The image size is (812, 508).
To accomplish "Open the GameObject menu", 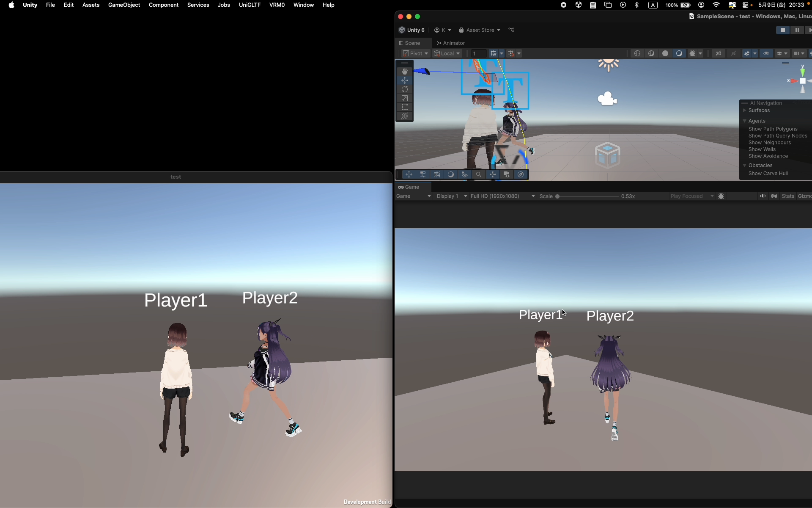I will 124,5.
